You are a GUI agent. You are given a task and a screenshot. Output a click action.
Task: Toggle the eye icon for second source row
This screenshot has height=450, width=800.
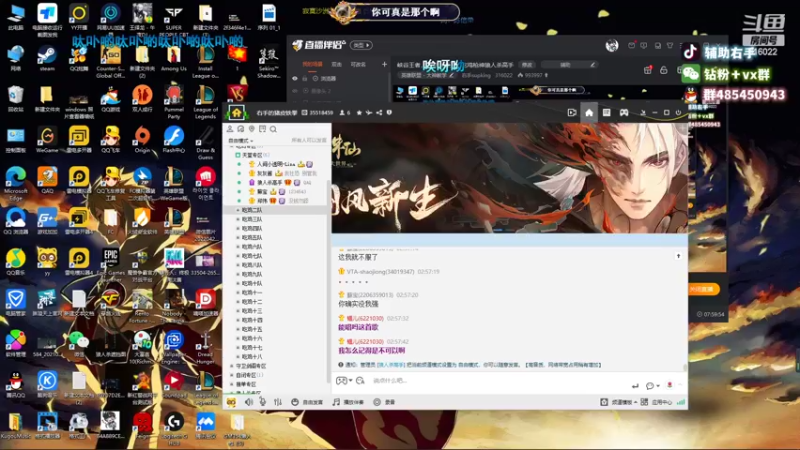coord(295,91)
